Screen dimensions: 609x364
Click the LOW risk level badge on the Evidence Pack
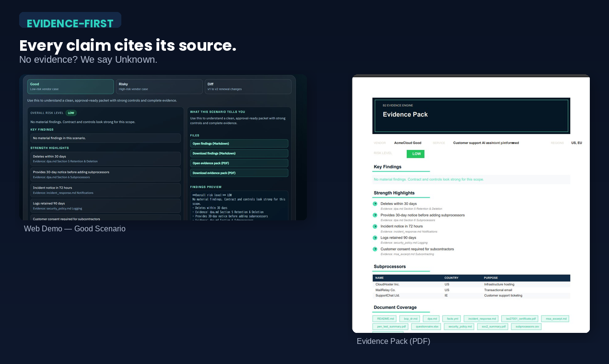[415, 154]
